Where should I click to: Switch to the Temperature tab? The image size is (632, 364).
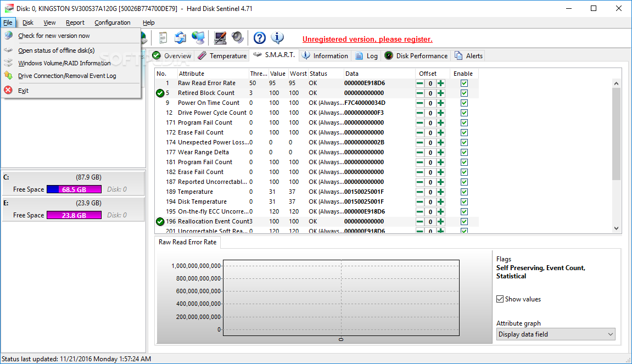point(222,55)
